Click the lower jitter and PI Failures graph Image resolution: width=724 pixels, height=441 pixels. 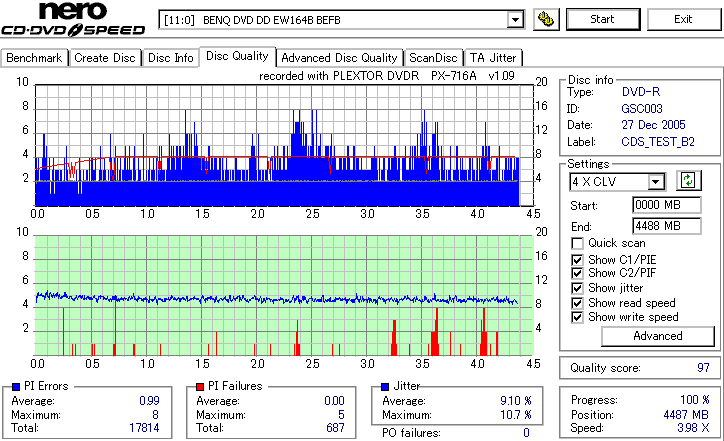coord(284,296)
